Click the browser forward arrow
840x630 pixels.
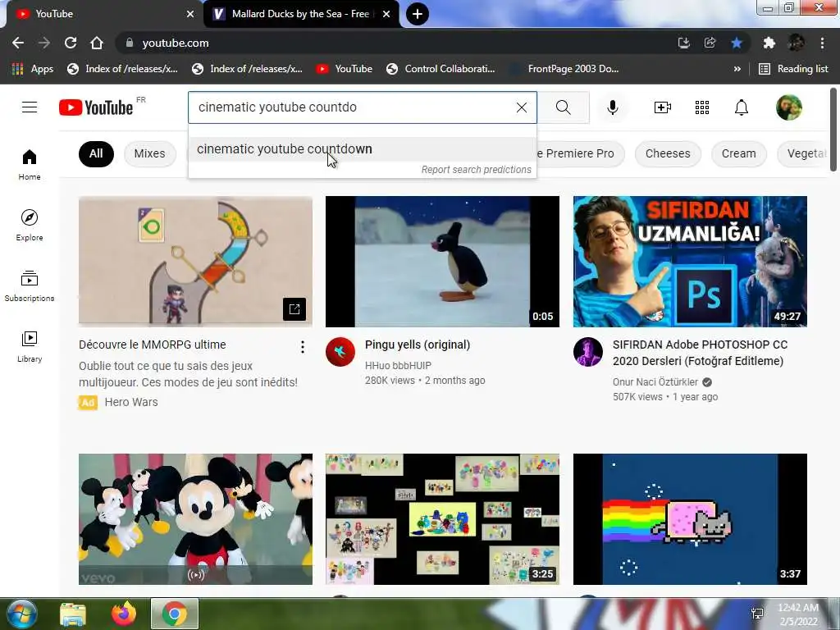[44, 43]
